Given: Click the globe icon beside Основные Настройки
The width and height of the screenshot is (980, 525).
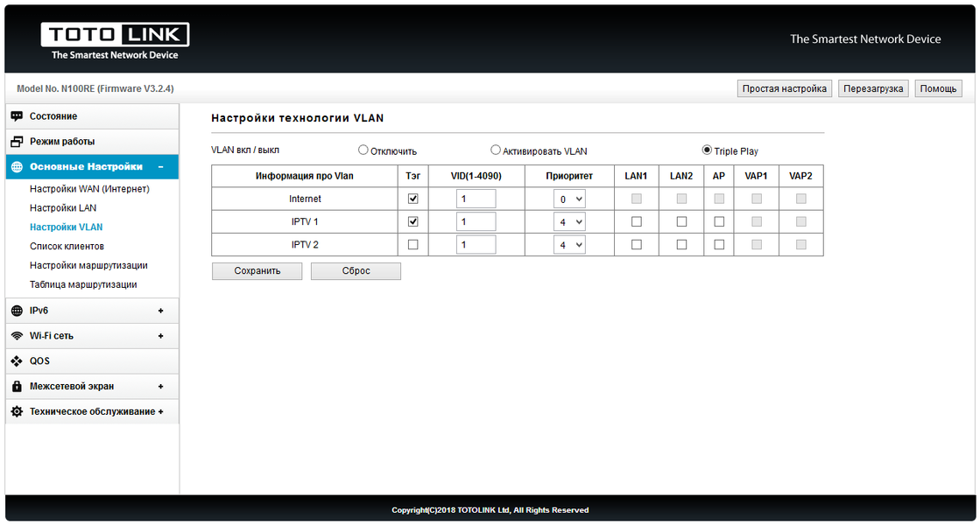Looking at the screenshot, I should [17, 166].
